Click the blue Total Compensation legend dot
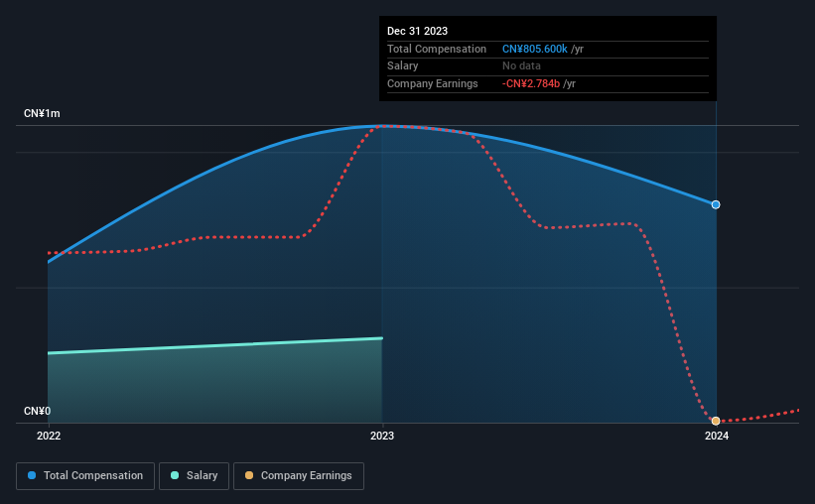Viewport: 815px width, 504px height. click(32, 475)
